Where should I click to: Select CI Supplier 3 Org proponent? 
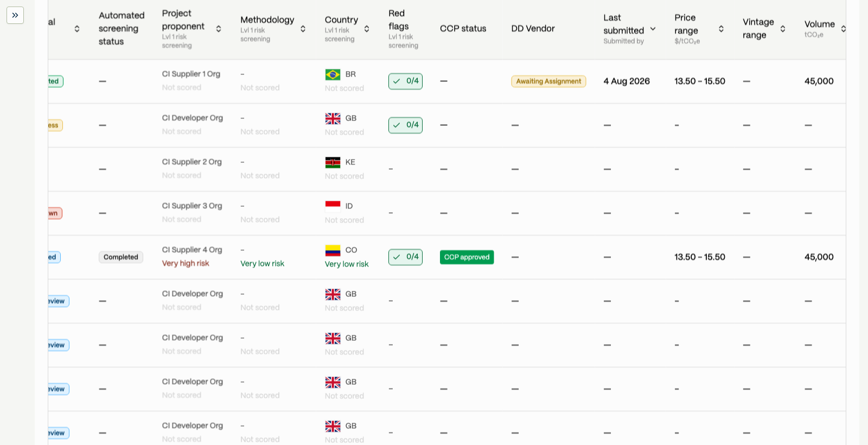[192, 206]
